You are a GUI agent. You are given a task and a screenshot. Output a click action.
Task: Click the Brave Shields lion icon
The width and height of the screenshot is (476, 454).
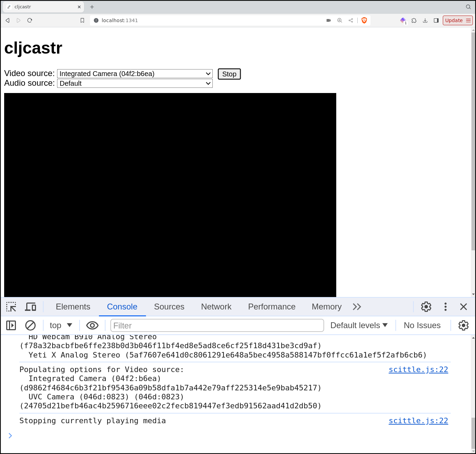point(364,20)
